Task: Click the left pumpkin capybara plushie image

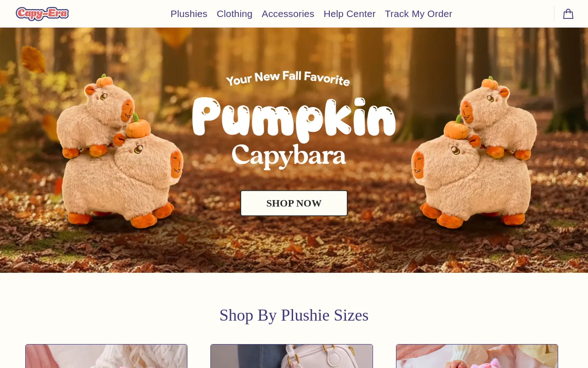Action: coord(119,151)
